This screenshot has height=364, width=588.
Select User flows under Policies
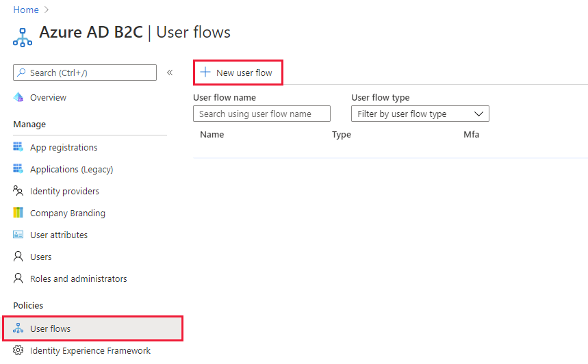tap(50, 328)
